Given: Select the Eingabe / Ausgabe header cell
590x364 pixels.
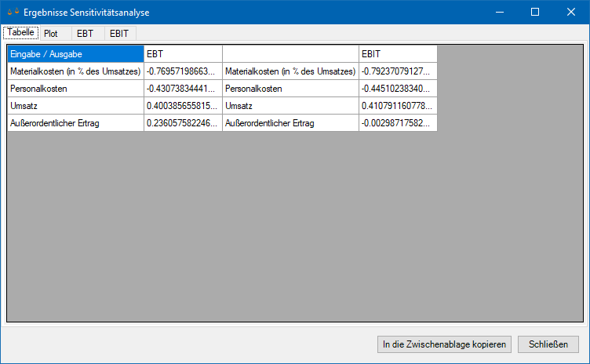Looking at the screenshot, I should click(75, 54).
